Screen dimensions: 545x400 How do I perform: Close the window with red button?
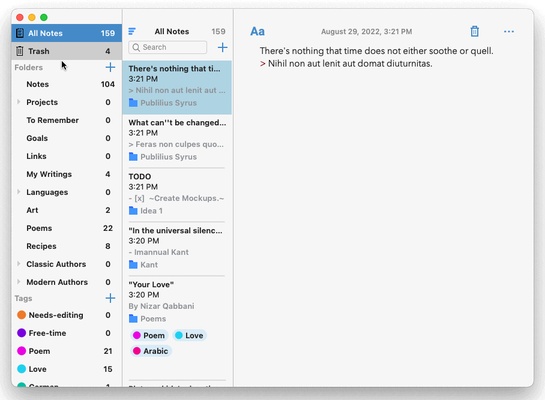tap(20, 17)
